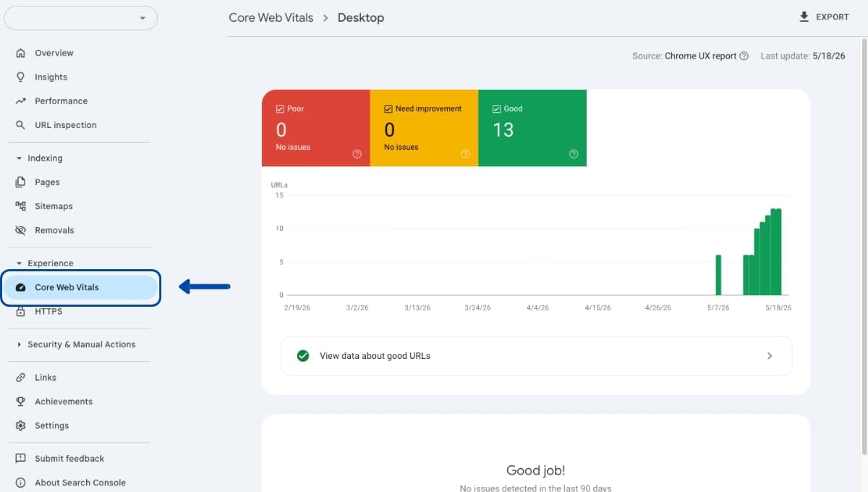868x492 pixels.
Task: Uncheck the Good checkbox
Action: coord(497,109)
